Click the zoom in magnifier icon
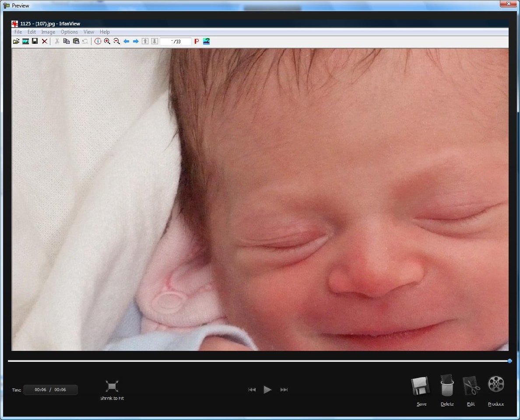The image size is (520, 420). 107,41
